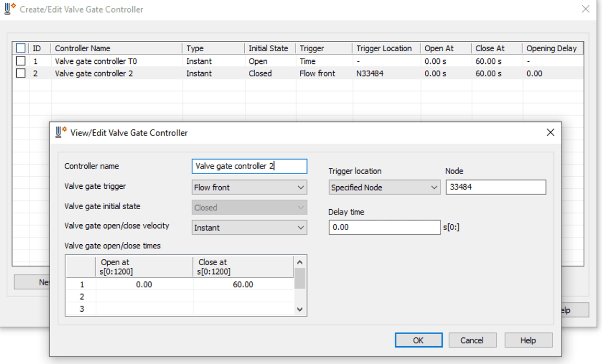The height and width of the screenshot is (364, 602).
Task: Click the times table scrollbar thumb
Action: pyautogui.click(x=300, y=278)
